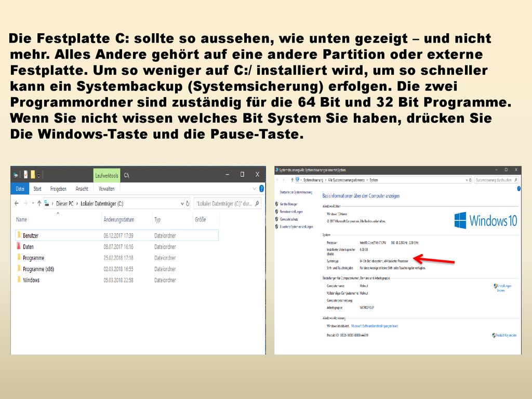The width and height of the screenshot is (532, 399).
Task: Select the red Daten folder icon
Action: pyautogui.click(x=19, y=246)
